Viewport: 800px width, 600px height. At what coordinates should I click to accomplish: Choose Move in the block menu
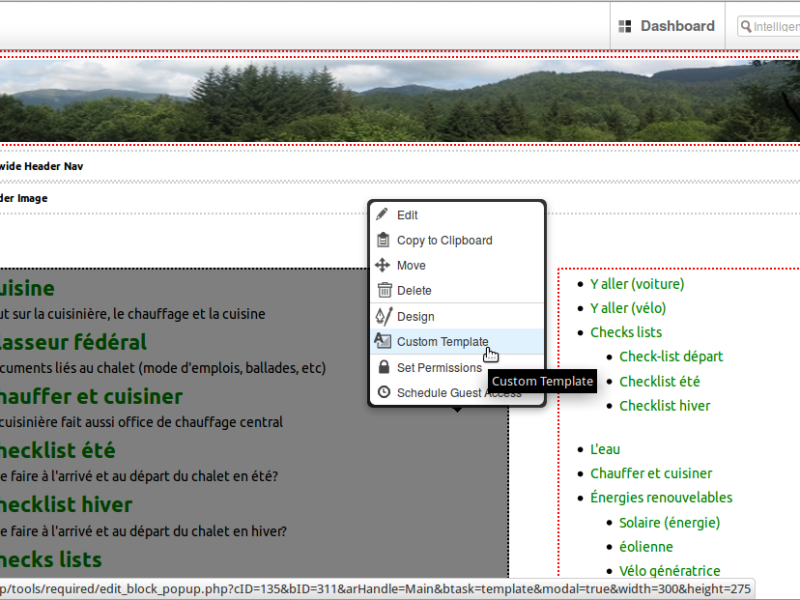pyautogui.click(x=457, y=265)
